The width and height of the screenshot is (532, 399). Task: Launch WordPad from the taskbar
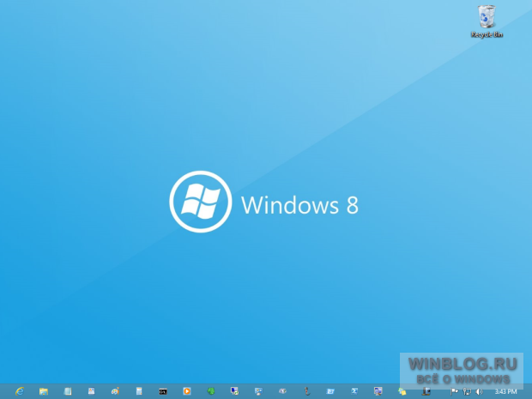tap(91, 391)
